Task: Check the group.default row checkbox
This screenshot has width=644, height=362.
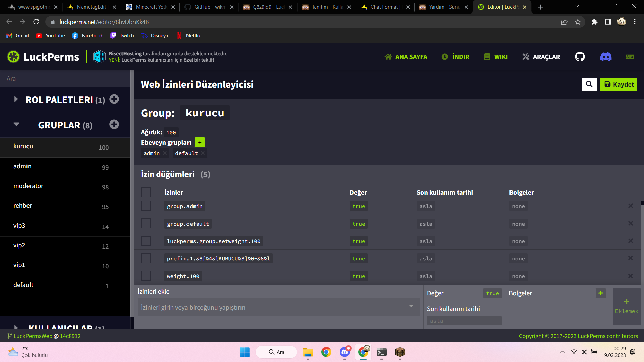Action: tap(146, 223)
